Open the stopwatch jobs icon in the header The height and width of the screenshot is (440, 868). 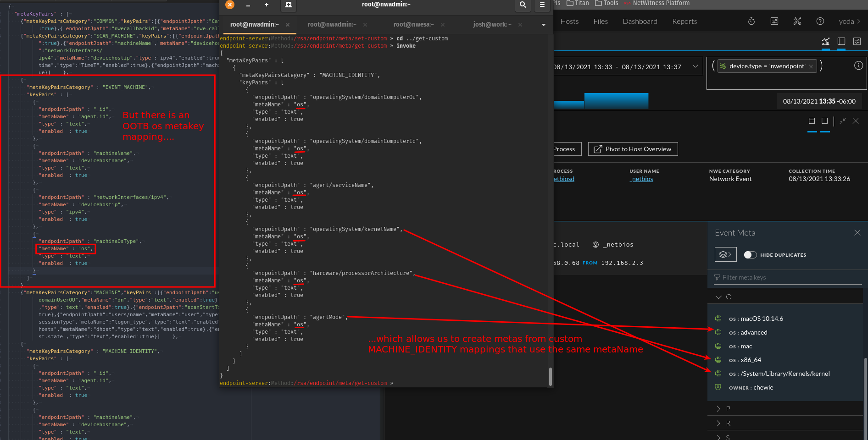[x=751, y=21]
